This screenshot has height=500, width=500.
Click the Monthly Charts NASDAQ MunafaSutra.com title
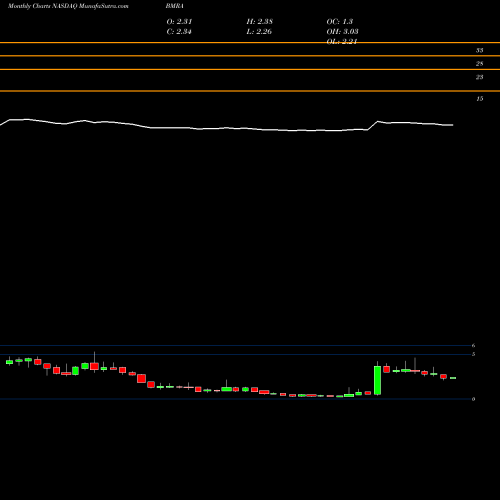pyautogui.click(x=68, y=6)
